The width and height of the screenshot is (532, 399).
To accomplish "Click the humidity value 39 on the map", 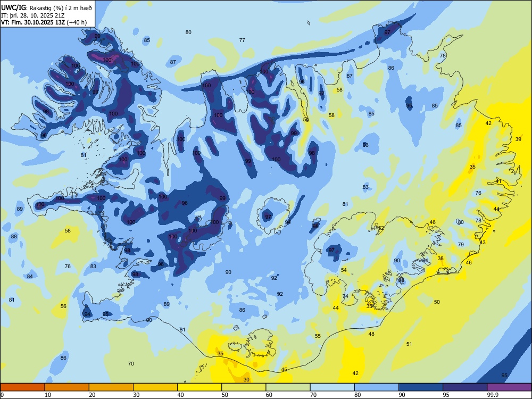I will coord(518,139).
